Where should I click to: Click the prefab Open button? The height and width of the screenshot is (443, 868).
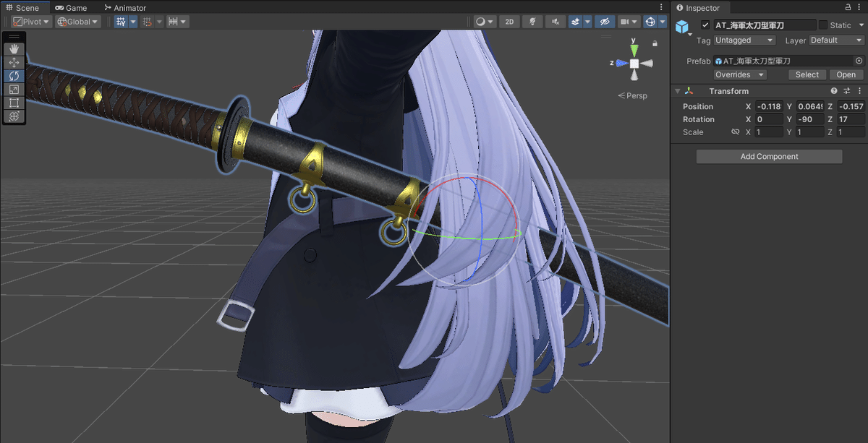pyautogui.click(x=846, y=74)
